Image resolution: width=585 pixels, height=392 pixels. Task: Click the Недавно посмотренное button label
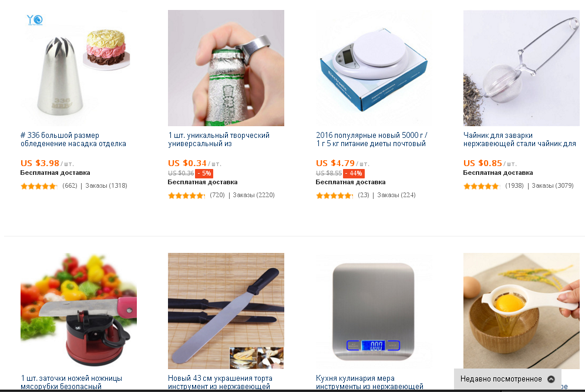coord(501,379)
